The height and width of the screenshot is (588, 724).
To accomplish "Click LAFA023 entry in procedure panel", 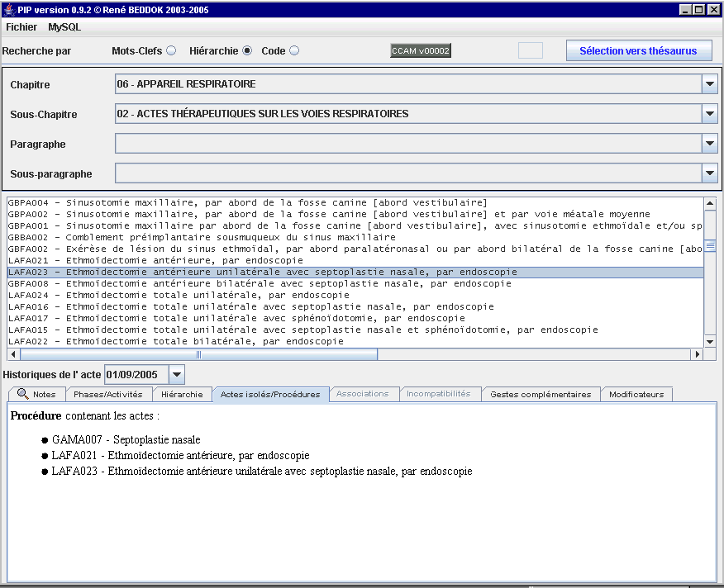I will 262,472.
